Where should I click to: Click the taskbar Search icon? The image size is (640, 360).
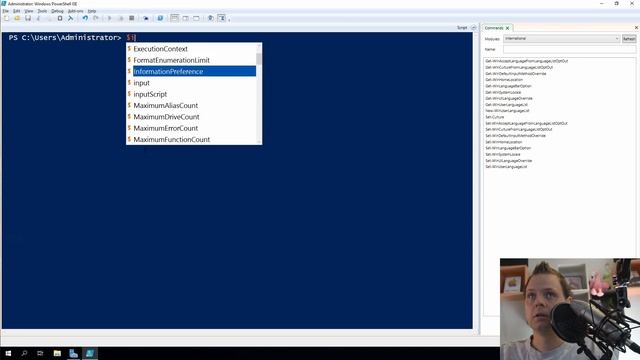24,353
